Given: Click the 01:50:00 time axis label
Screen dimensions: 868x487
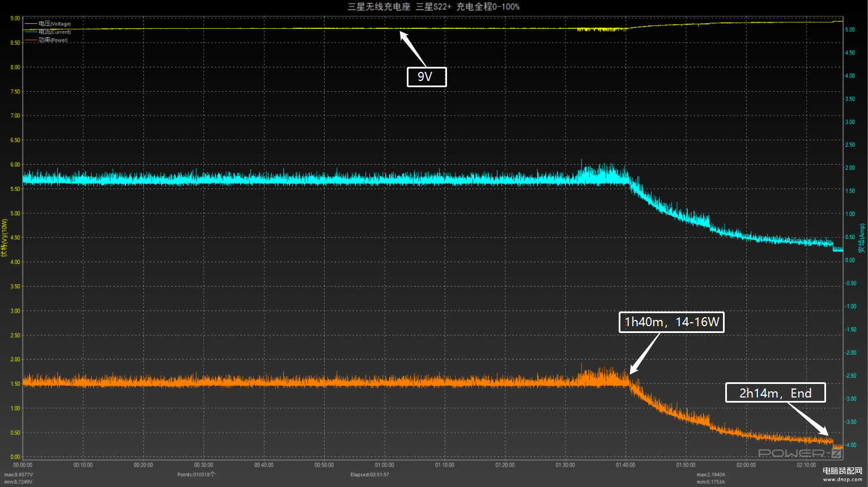Looking at the screenshot, I should tap(686, 465).
